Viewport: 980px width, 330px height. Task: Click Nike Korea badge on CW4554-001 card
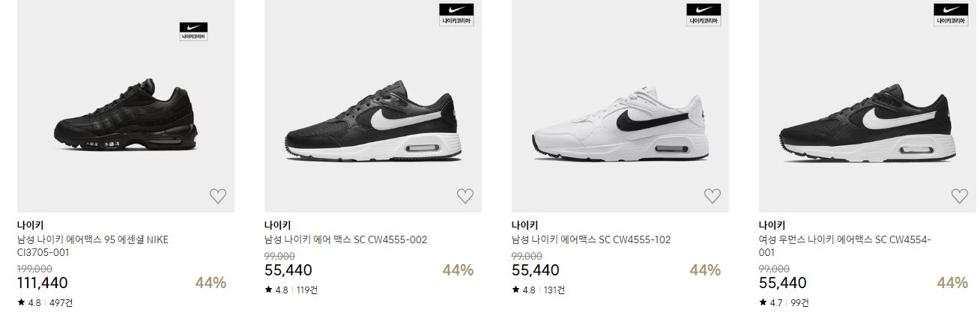pos(952,15)
